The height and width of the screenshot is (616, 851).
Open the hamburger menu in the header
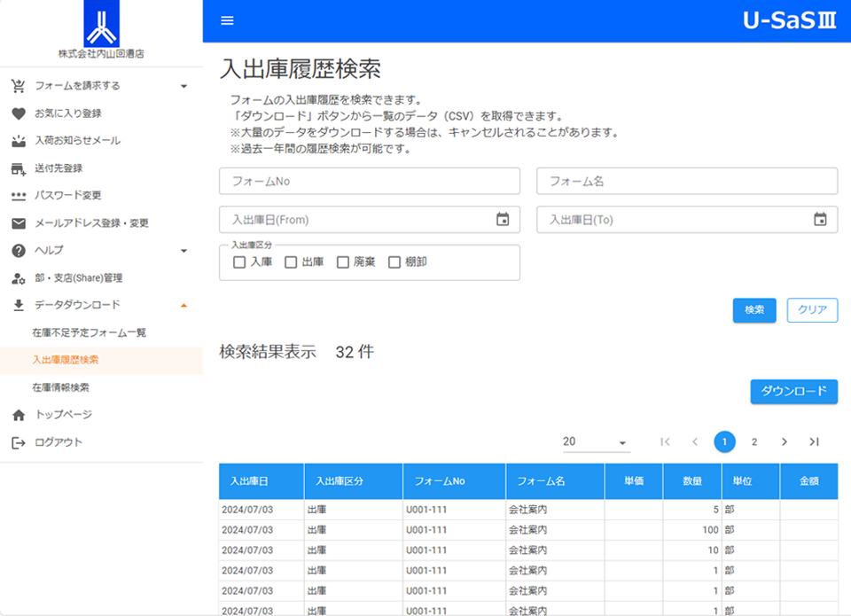(x=228, y=20)
